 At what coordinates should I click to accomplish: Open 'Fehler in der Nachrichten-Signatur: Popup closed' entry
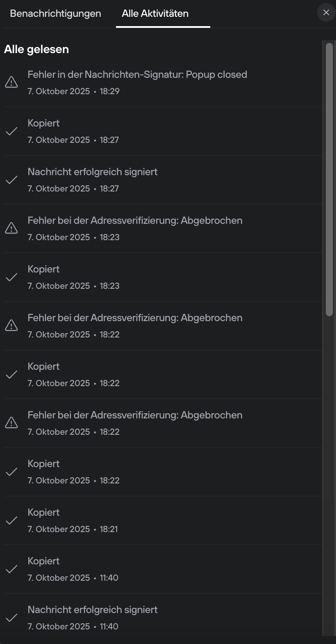tap(137, 75)
